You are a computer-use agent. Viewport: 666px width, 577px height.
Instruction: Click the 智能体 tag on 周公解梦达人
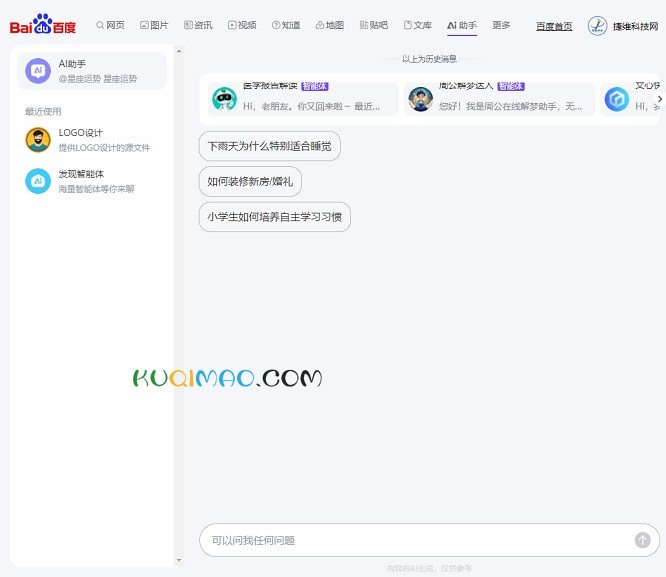(x=511, y=86)
